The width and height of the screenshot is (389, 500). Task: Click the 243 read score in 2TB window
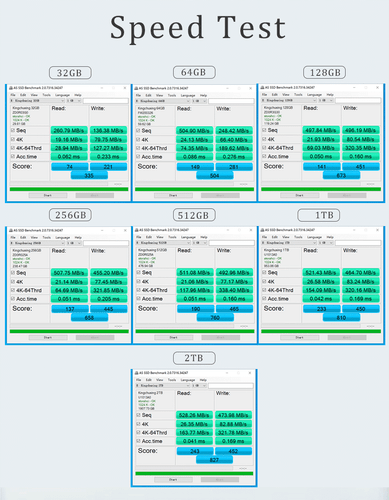pos(195,451)
